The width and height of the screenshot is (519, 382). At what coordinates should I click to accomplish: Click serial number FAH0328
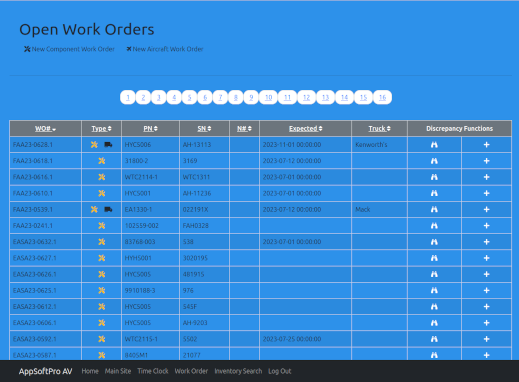coord(196,226)
